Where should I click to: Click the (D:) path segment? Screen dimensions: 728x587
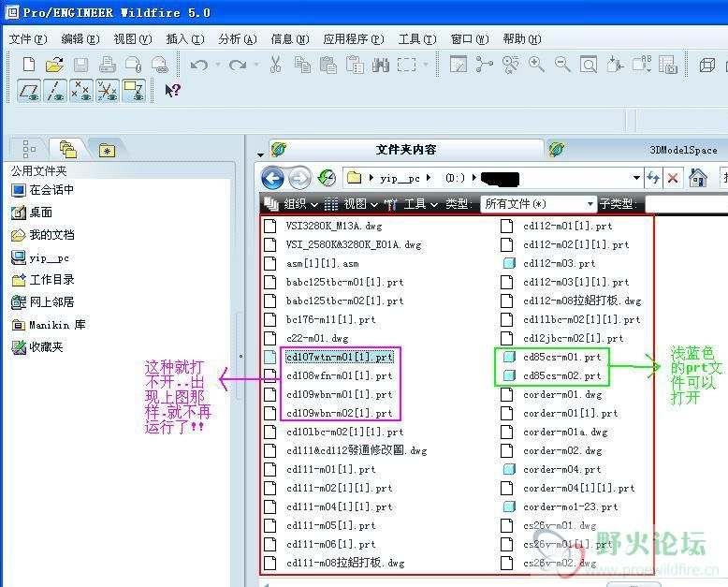click(x=455, y=178)
